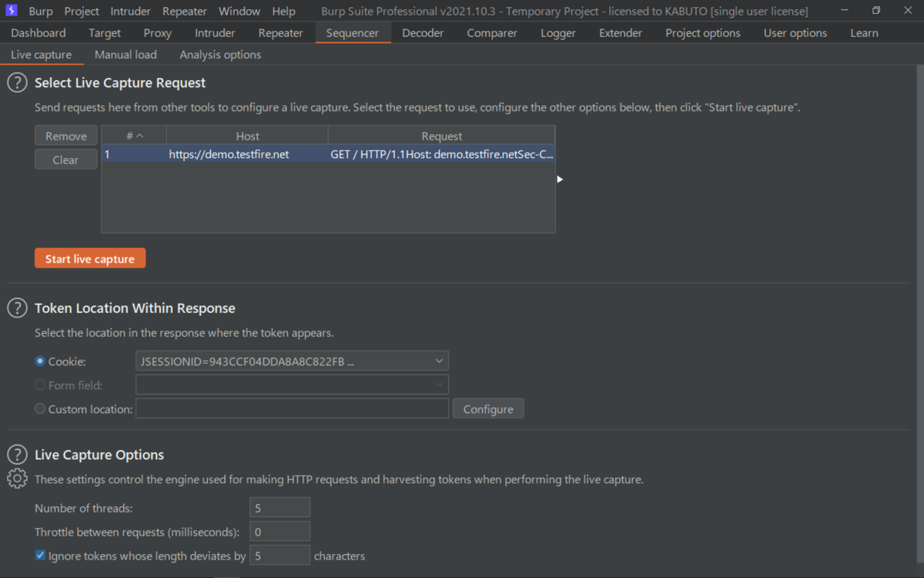Click Start live capture button

tap(90, 259)
